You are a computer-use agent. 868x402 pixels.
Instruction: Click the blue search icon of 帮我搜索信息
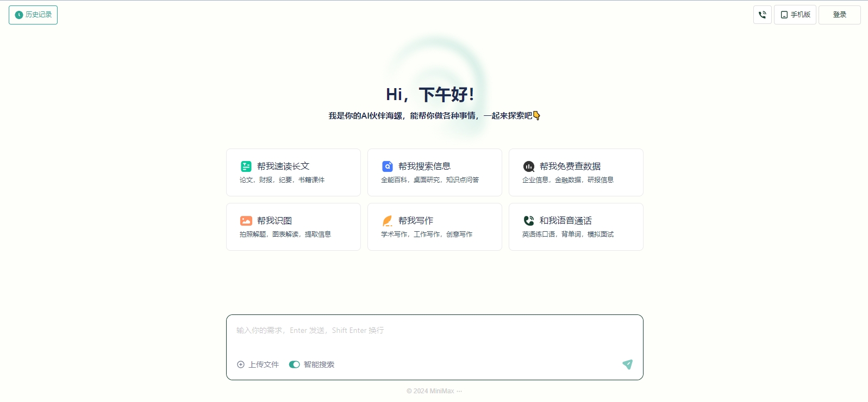coord(388,166)
